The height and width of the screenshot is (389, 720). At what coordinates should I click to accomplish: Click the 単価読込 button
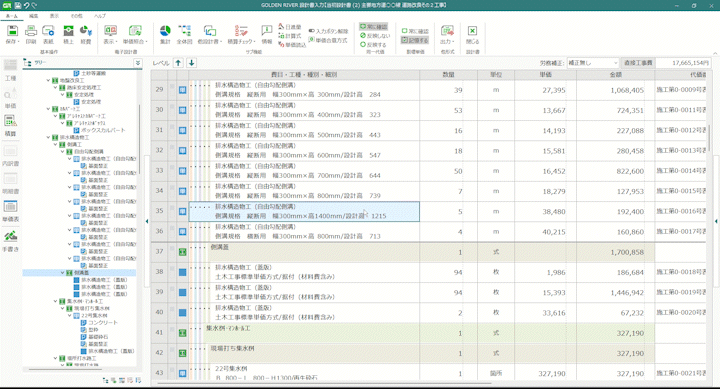coord(292,45)
